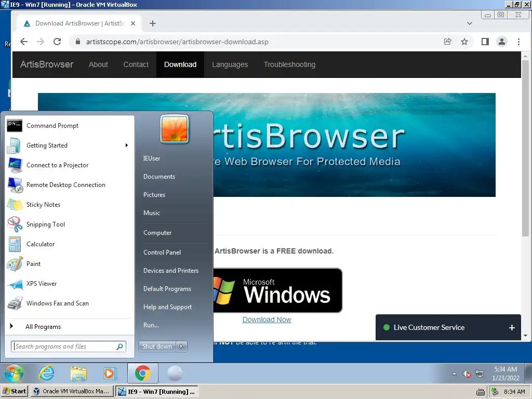Launch Connect to a Projector
This screenshot has height=399, width=532.
(x=70, y=165)
